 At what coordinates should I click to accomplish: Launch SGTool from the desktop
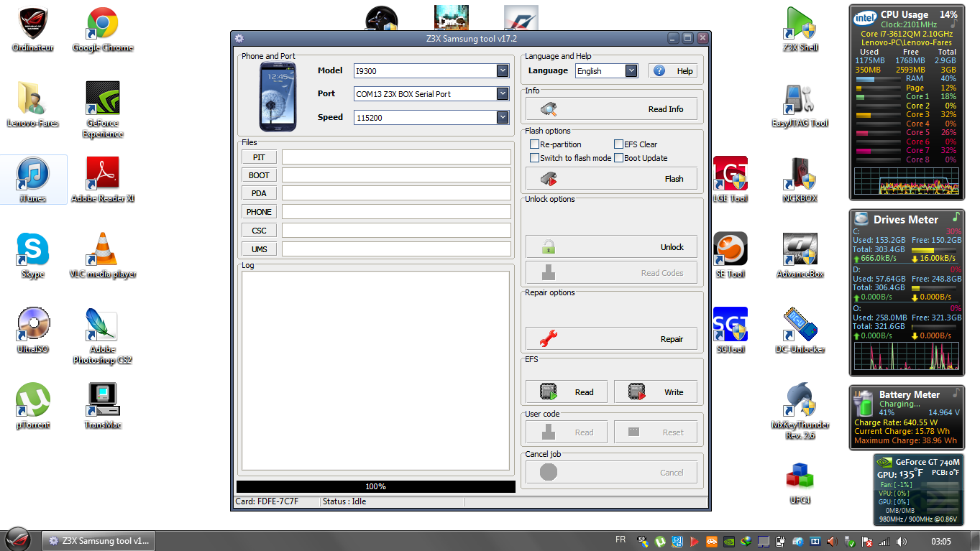730,331
